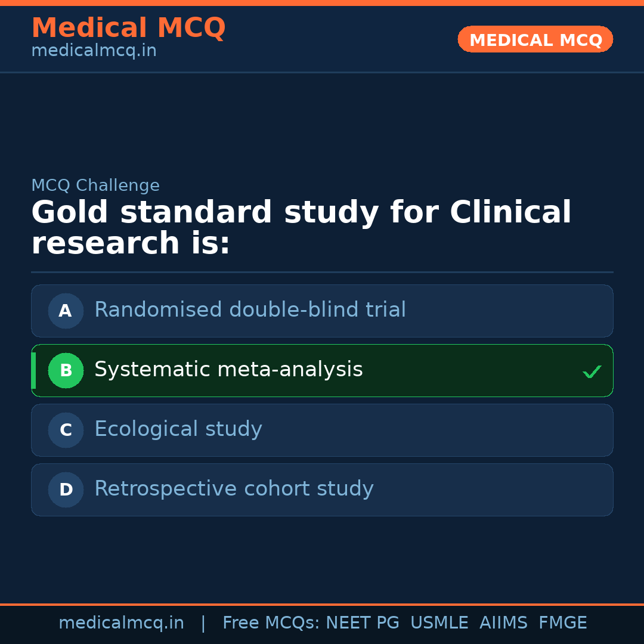The height and width of the screenshot is (644, 644).
Task: Click the orange MEDICAL MCQ badge
Action: click(x=535, y=40)
